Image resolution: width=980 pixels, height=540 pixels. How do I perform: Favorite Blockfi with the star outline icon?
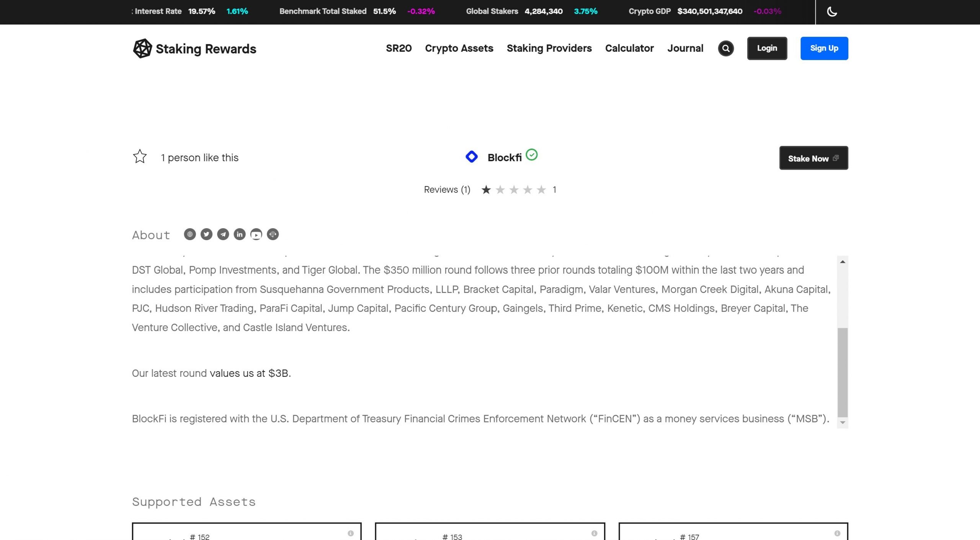(140, 156)
